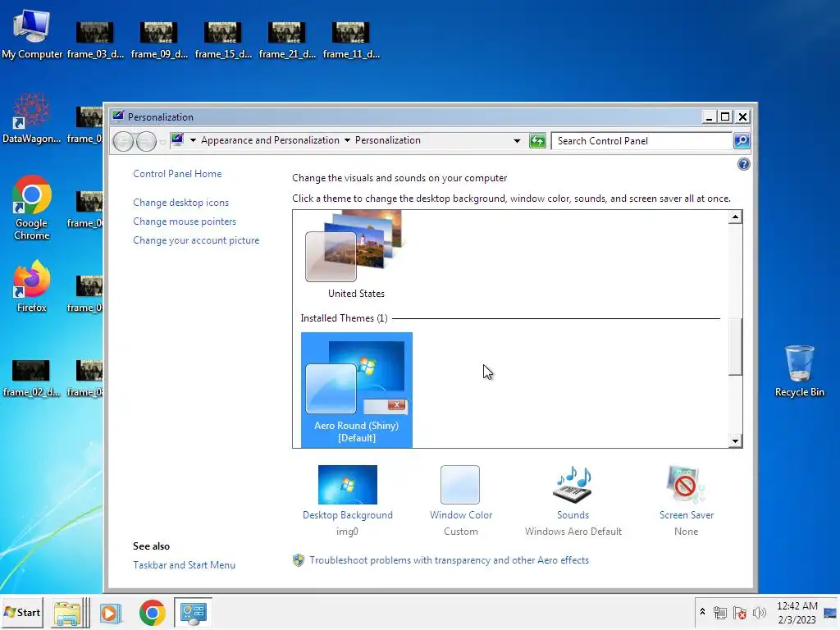Select frame_03_d file on desktop
Image resolution: width=840 pixels, height=630 pixels.
tap(95, 40)
